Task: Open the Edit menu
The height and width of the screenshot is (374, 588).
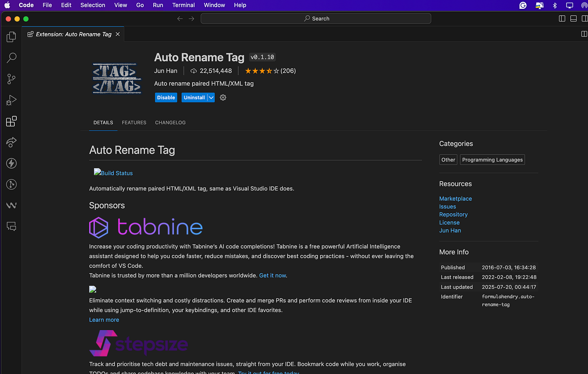Action: tap(66, 5)
